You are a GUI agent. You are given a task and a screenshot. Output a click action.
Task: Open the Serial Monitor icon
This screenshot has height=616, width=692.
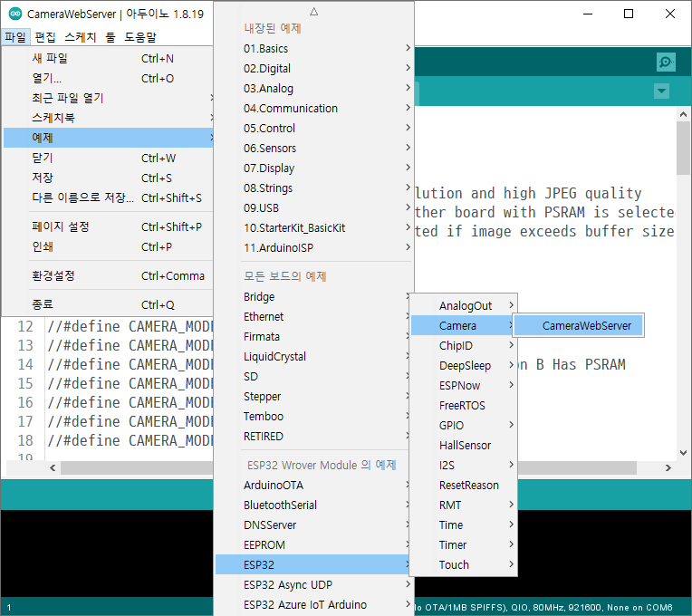pos(666,62)
